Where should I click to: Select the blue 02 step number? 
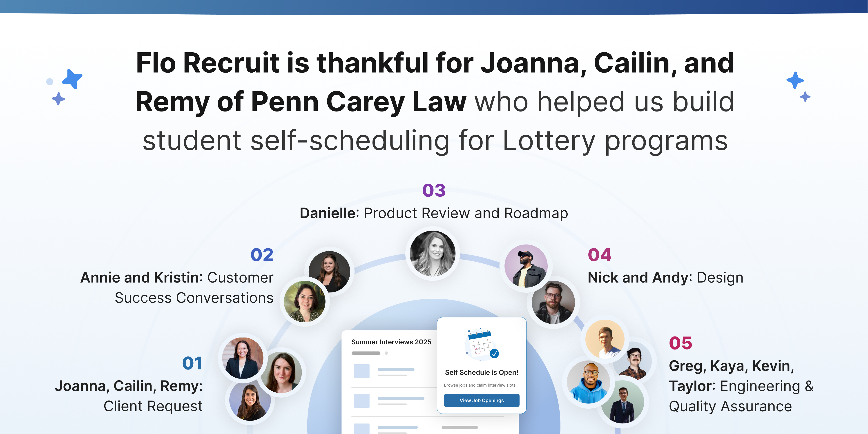click(262, 255)
